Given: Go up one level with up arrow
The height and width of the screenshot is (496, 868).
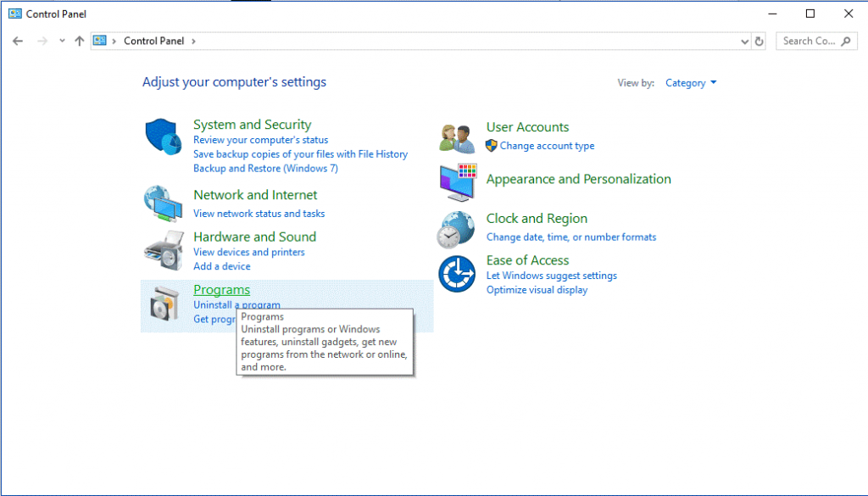Looking at the screenshot, I should click(x=79, y=41).
